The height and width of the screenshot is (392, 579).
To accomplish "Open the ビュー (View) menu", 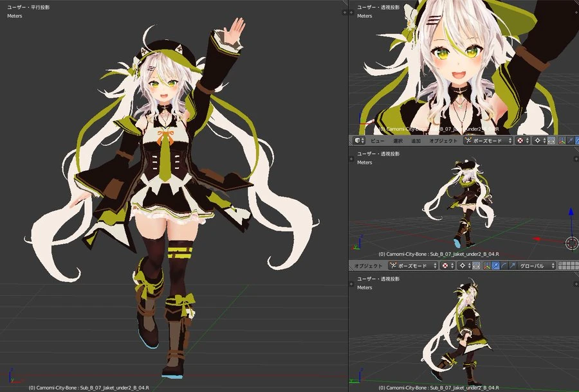I will [x=377, y=141].
